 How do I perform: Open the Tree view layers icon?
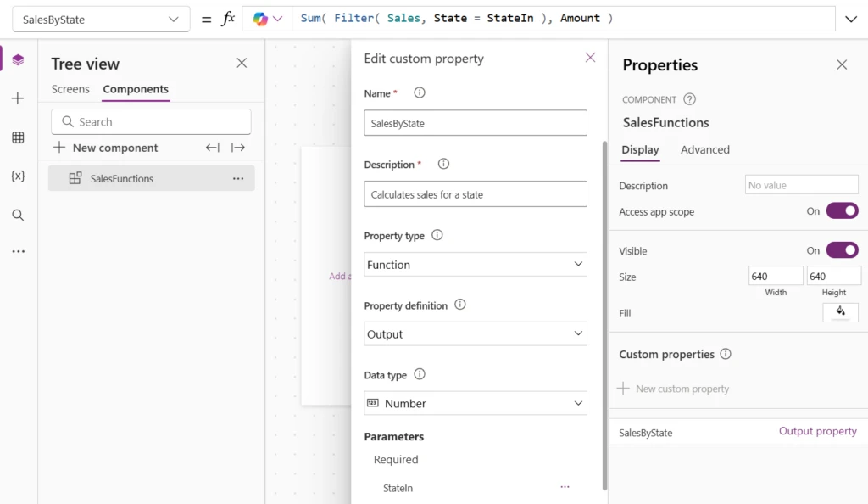(18, 59)
